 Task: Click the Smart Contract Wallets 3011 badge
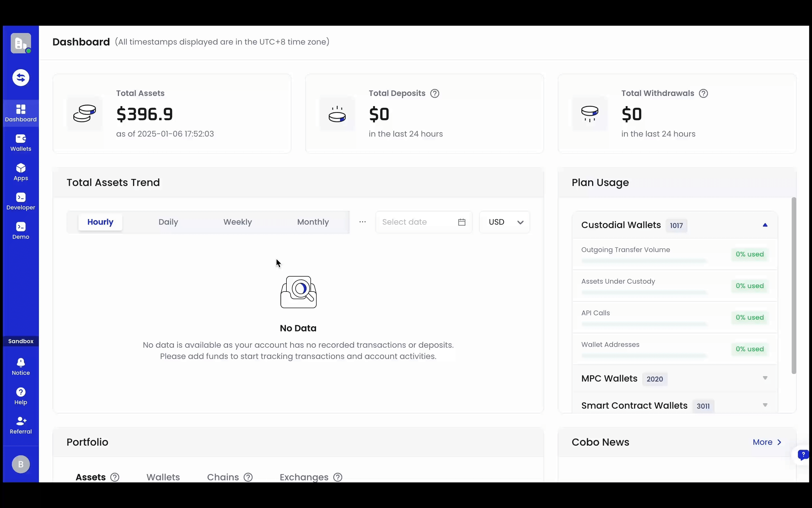click(x=703, y=406)
